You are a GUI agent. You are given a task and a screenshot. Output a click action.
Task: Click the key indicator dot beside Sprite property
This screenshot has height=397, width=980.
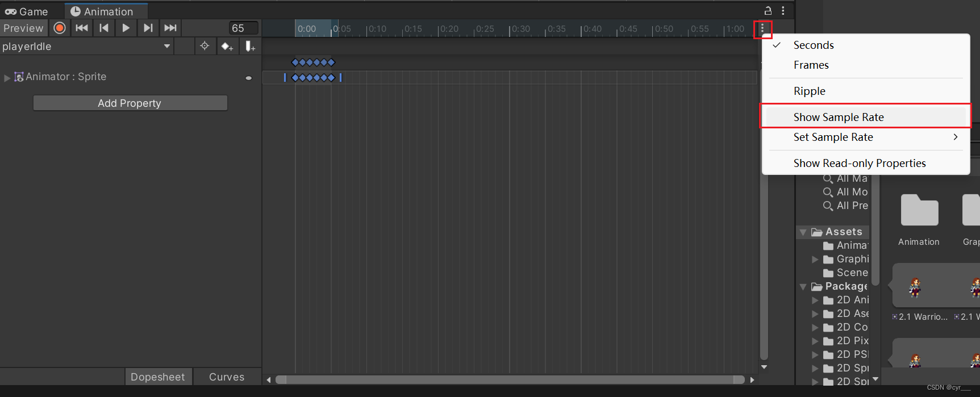click(x=248, y=78)
